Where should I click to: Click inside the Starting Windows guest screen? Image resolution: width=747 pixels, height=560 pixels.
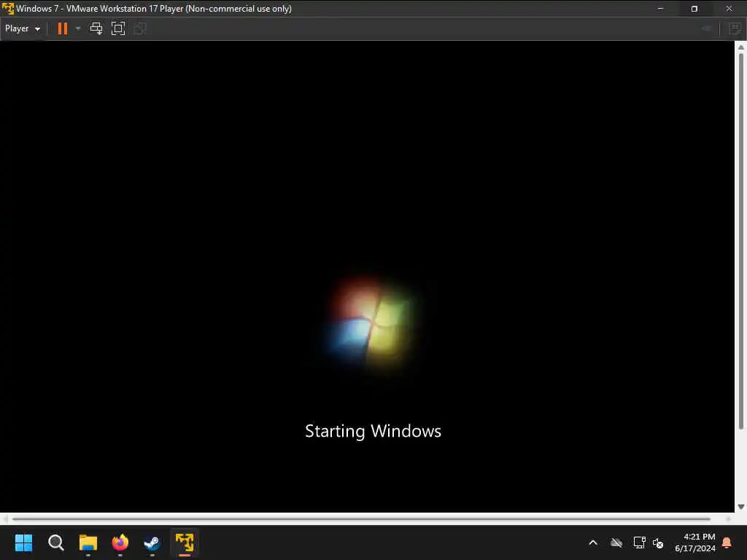coord(367,276)
